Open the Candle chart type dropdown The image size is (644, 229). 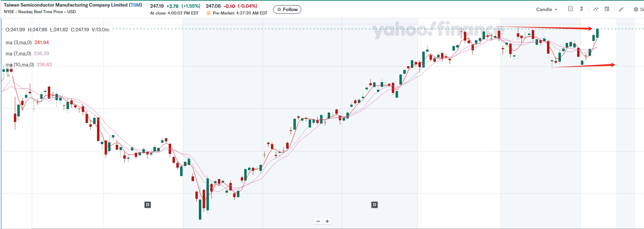547,9
